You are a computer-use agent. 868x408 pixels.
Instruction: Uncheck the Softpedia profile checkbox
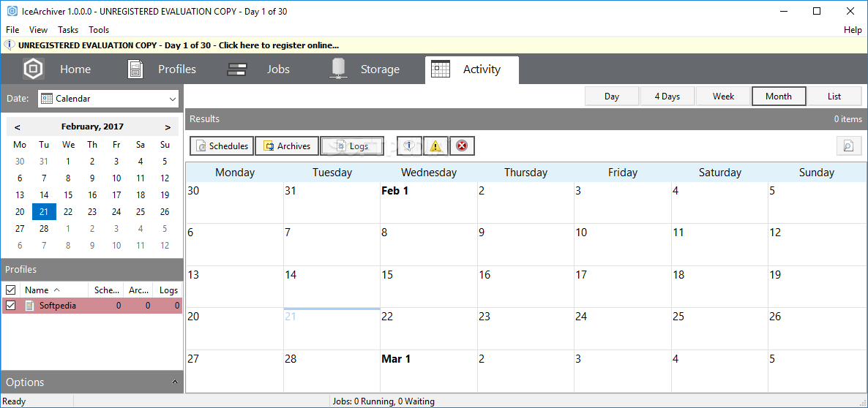click(11, 306)
